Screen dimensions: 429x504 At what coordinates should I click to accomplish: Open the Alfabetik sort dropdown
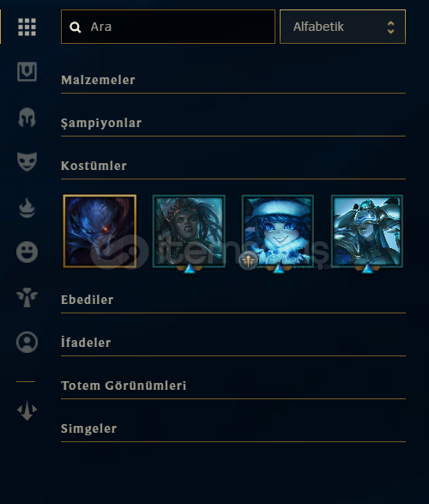coord(342,27)
